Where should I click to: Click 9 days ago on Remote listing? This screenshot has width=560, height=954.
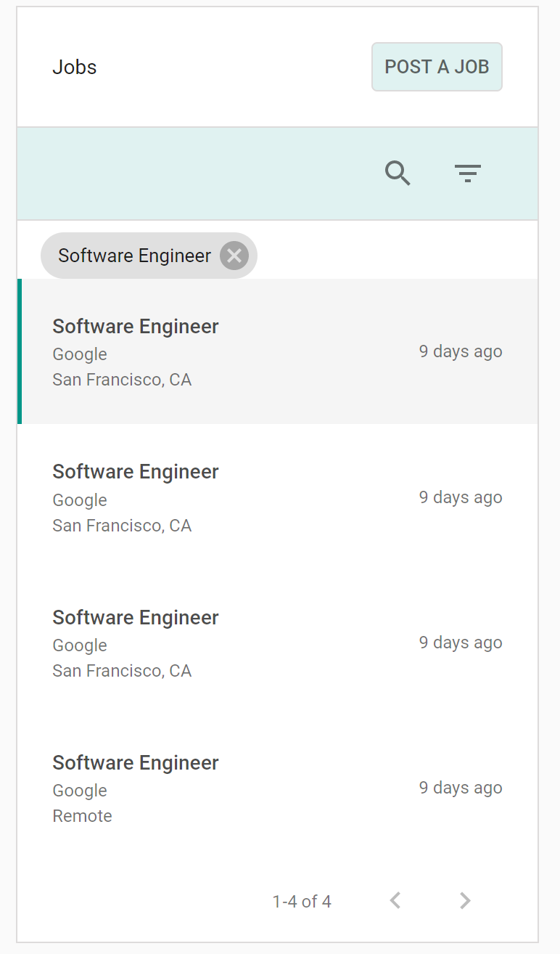click(x=461, y=788)
